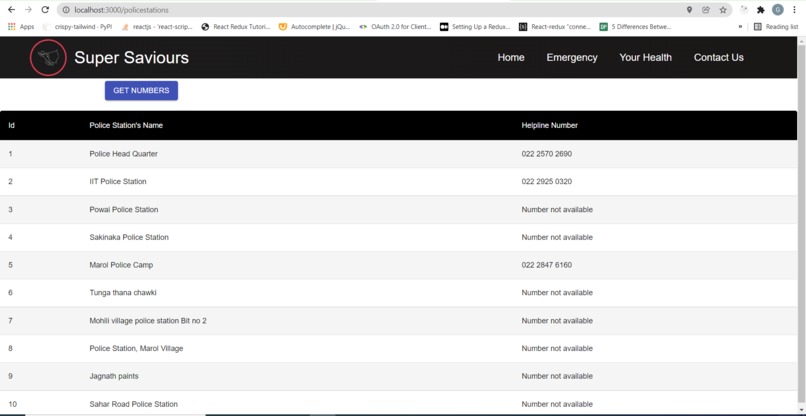Select Sahar Road Police Station cell
The height and width of the screenshot is (416, 806).
click(x=133, y=404)
